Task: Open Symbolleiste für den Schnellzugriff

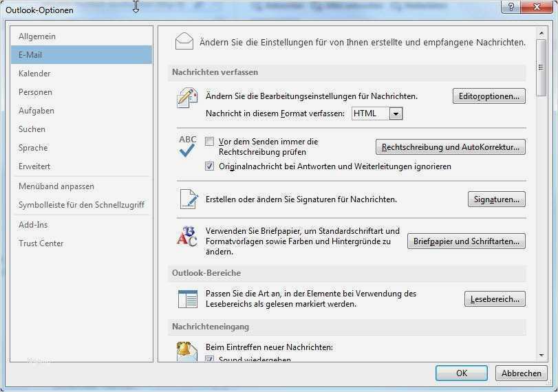Action: [81, 204]
